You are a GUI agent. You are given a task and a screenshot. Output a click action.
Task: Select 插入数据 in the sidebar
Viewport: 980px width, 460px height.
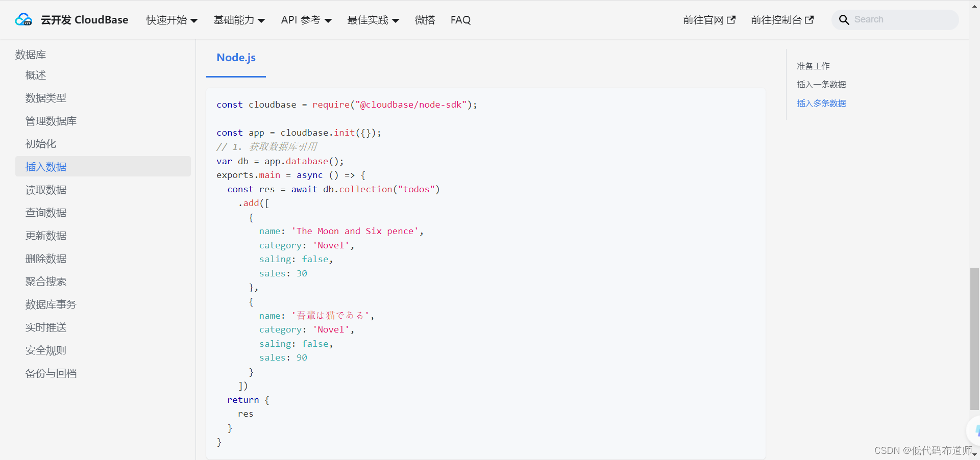pos(103,166)
